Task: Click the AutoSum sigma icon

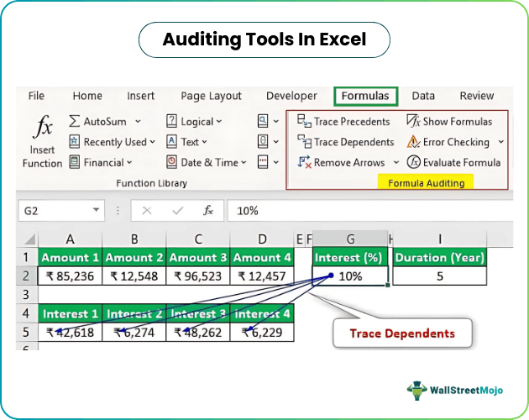Action: pos(74,121)
